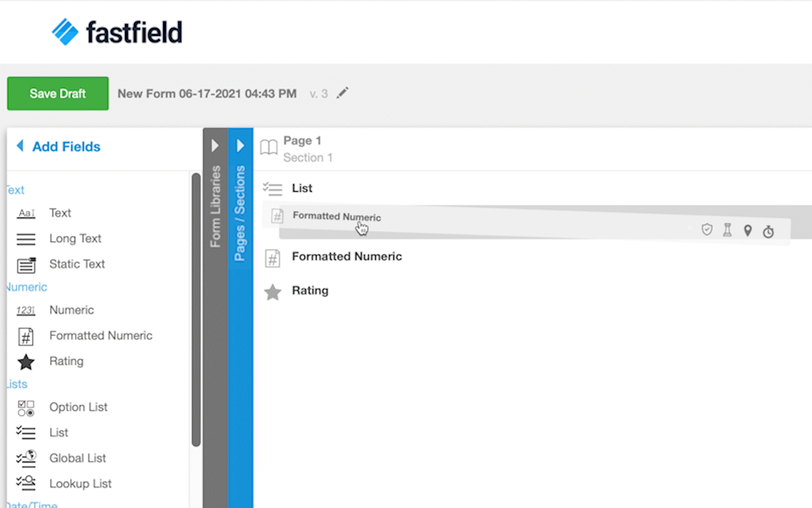Click the pencil icon to rename form
Image resolution: width=812 pixels, height=508 pixels.
coord(342,93)
